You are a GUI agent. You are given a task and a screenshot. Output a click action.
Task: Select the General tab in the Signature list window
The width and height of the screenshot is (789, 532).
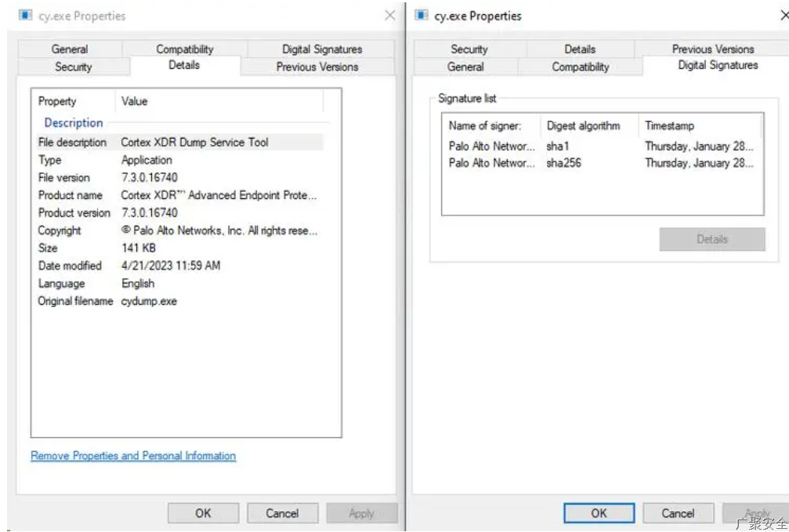[465, 67]
